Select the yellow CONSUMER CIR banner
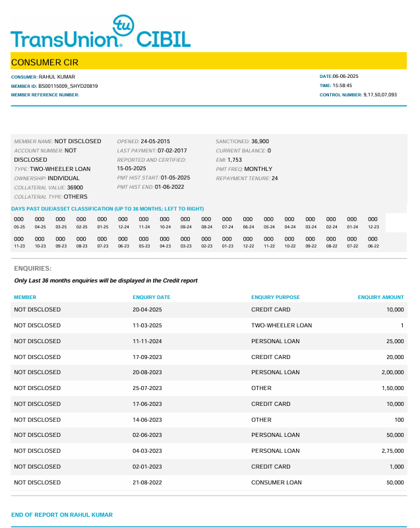 (208, 61)
